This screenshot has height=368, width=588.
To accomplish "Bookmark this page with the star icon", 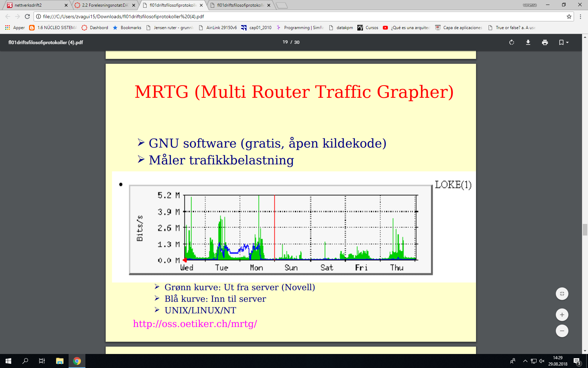I will 569,16.
